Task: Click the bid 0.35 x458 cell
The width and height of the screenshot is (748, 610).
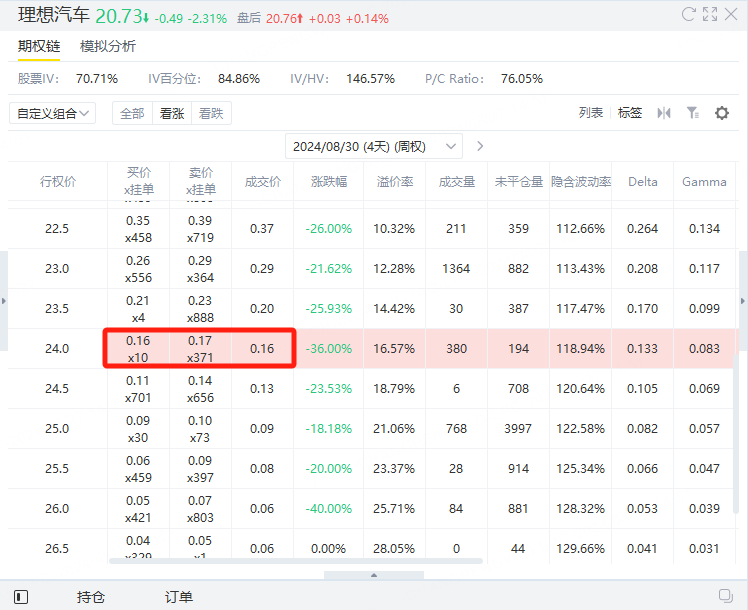Action: (138, 228)
